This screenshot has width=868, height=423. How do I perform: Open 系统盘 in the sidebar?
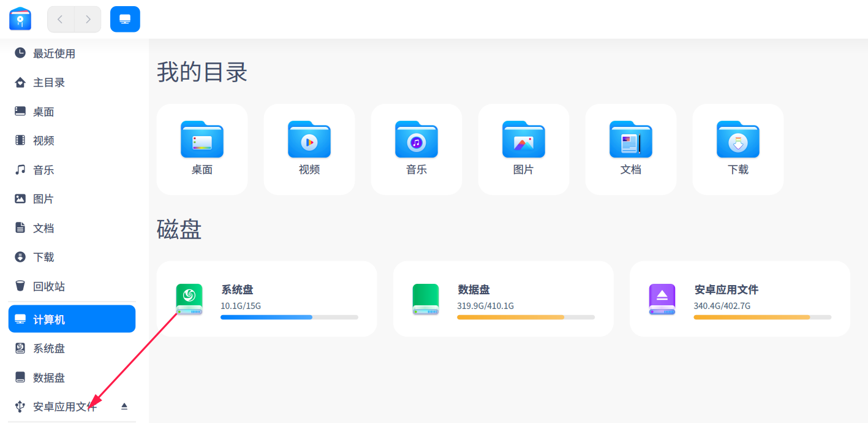[x=72, y=348]
